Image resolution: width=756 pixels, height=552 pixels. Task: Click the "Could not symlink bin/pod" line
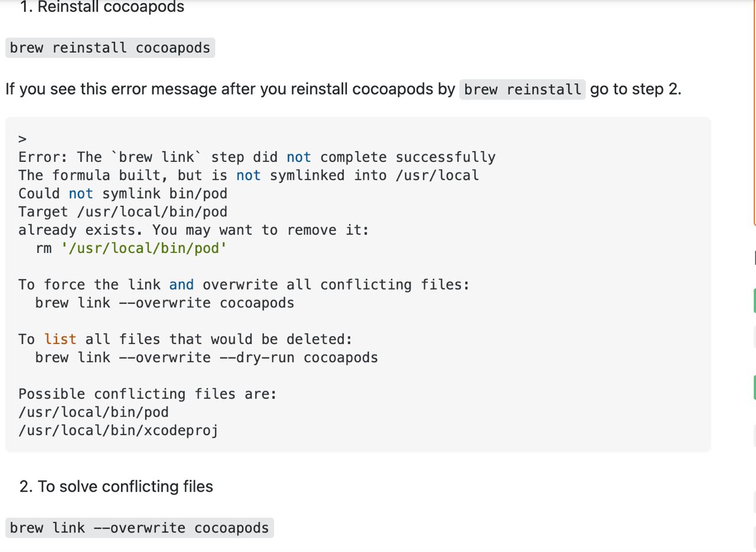(x=123, y=193)
